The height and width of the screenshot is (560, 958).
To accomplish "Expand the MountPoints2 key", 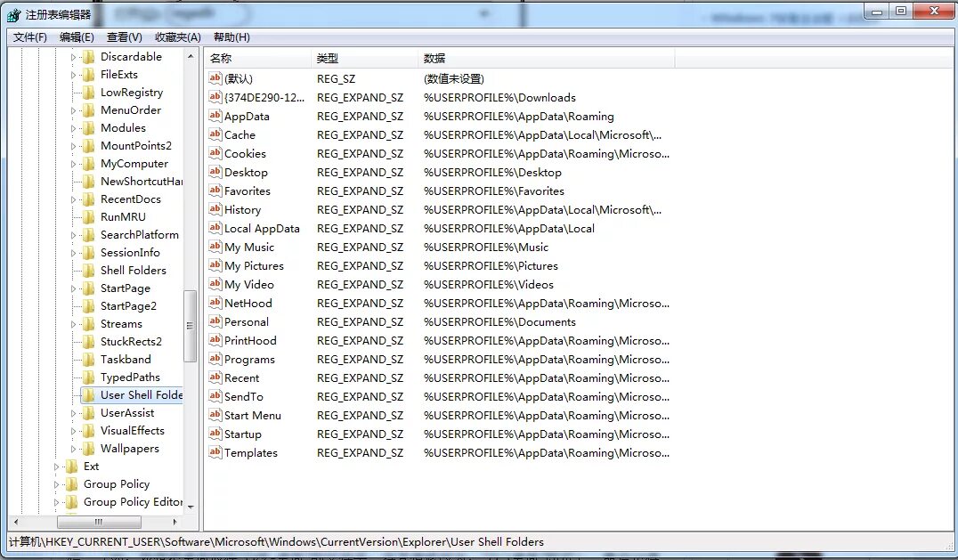I will (x=73, y=146).
